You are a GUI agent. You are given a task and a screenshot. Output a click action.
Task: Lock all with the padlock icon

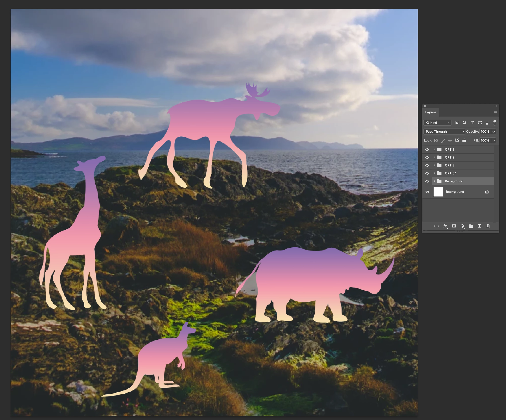[464, 140]
